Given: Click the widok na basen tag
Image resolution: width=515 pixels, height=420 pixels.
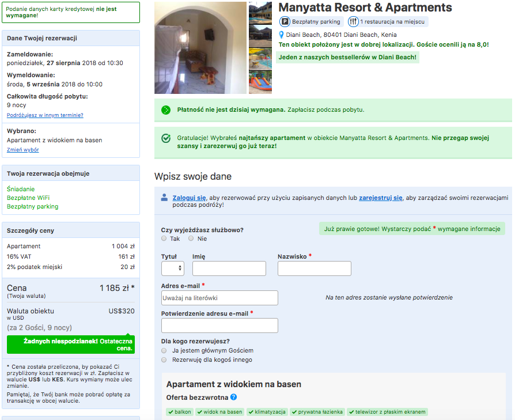Looking at the screenshot, I should pos(219,412).
